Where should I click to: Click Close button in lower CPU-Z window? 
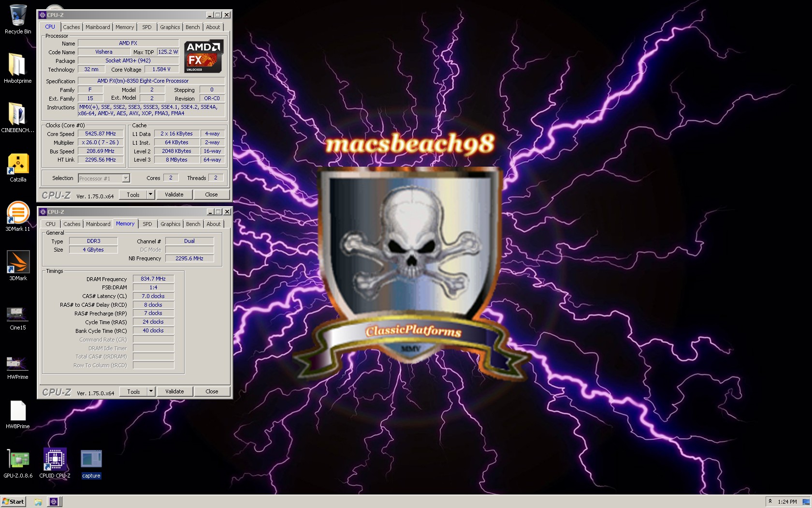[212, 391]
